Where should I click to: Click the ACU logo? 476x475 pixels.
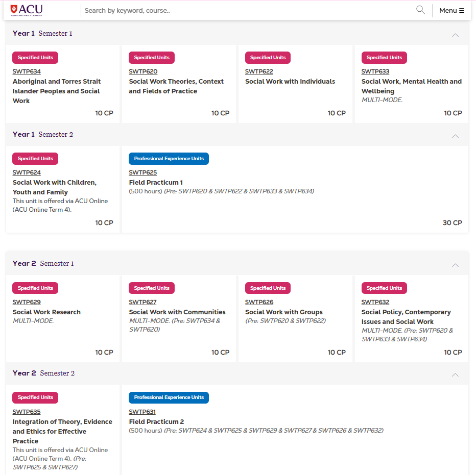27,10
